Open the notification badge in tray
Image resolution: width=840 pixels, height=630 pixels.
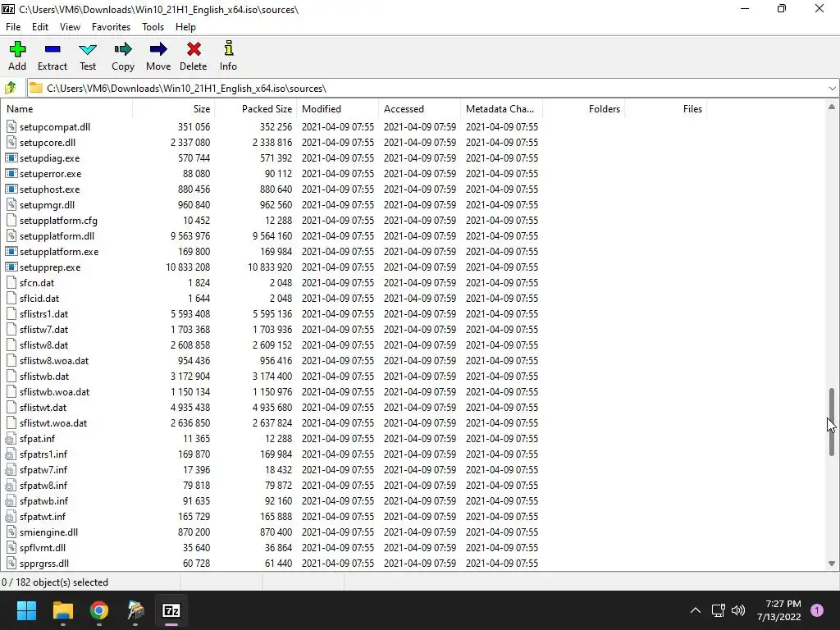click(x=817, y=610)
